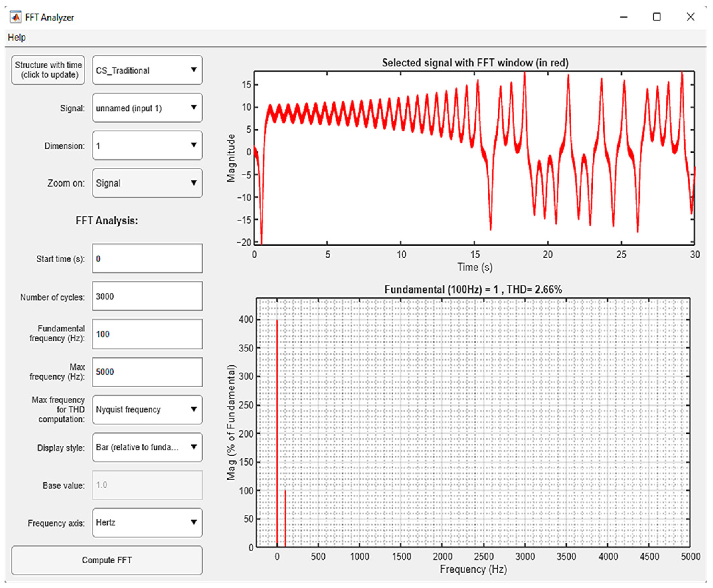The image size is (713, 588).
Task: Minimize the FFT Analyzer window
Action: (624, 17)
